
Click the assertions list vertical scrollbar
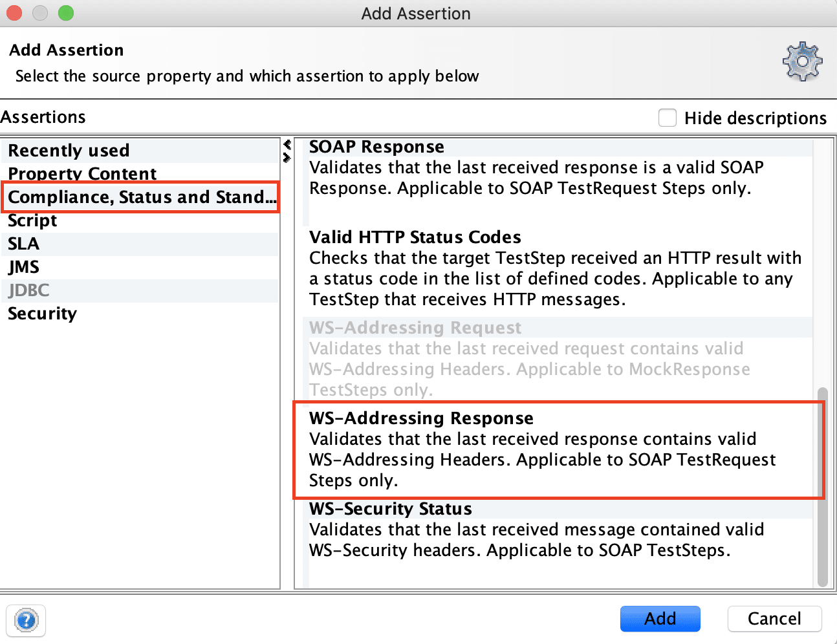point(822,487)
